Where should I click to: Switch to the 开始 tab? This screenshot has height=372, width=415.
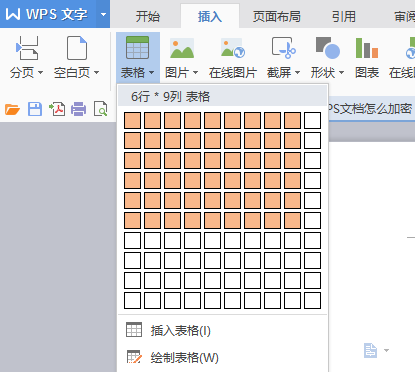(x=148, y=16)
